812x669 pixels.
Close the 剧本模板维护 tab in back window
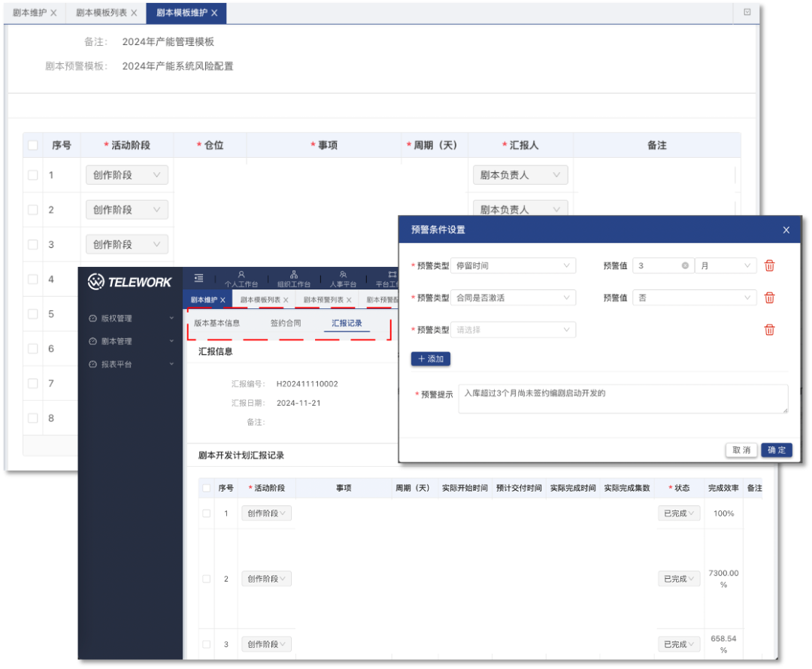click(214, 13)
